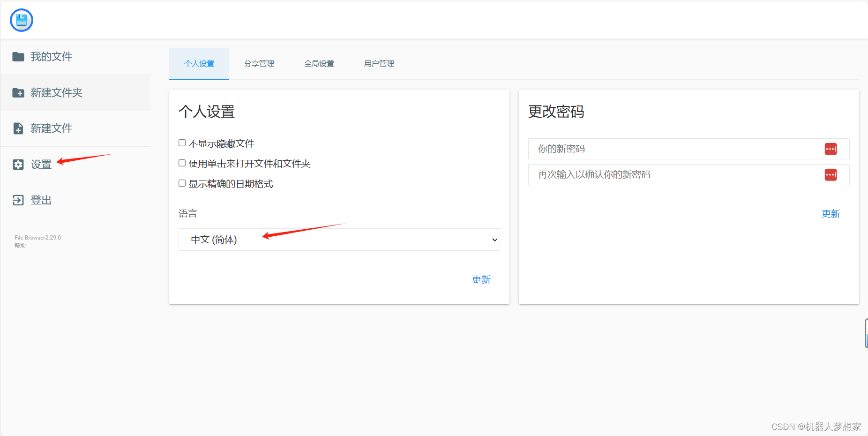Click the 登出 logout icon
Image resolution: width=868 pixels, height=436 pixels.
(x=18, y=200)
